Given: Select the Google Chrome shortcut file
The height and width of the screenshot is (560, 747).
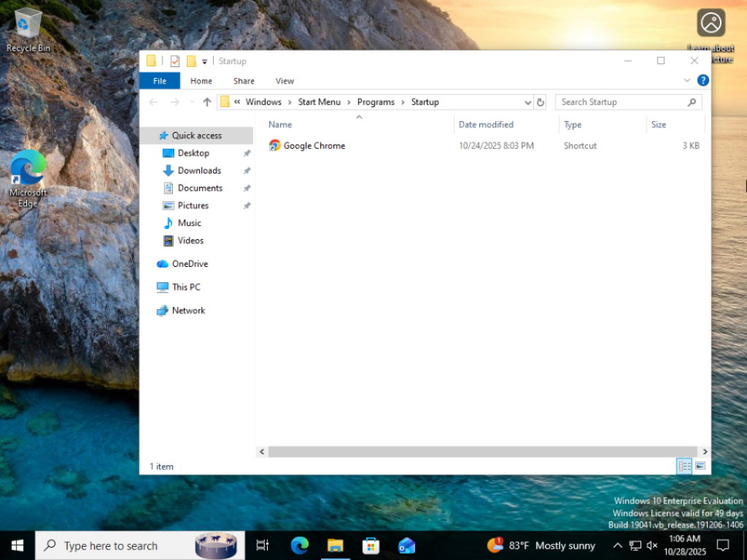Looking at the screenshot, I should pos(314,146).
